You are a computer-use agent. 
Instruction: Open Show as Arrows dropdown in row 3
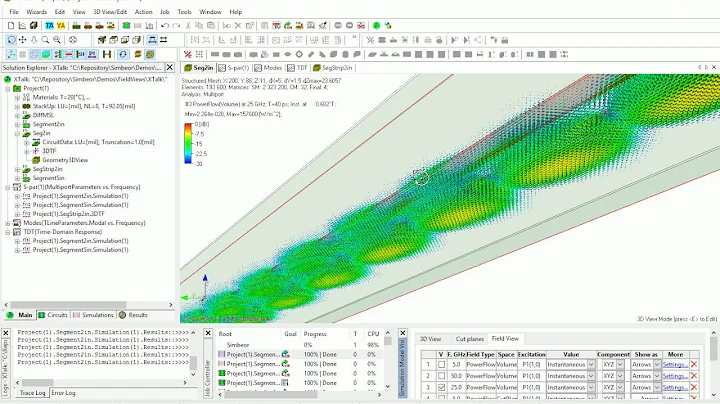(x=657, y=387)
